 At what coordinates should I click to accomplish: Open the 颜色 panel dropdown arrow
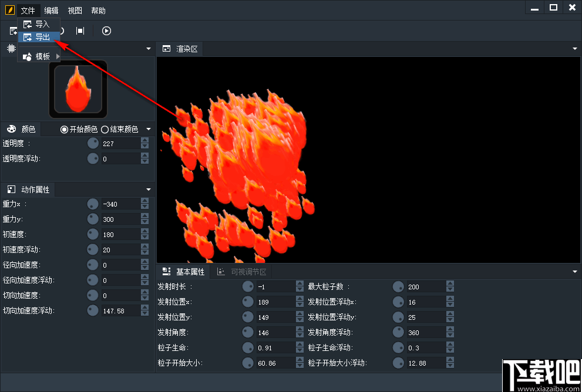pyautogui.click(x=149, y=129)
